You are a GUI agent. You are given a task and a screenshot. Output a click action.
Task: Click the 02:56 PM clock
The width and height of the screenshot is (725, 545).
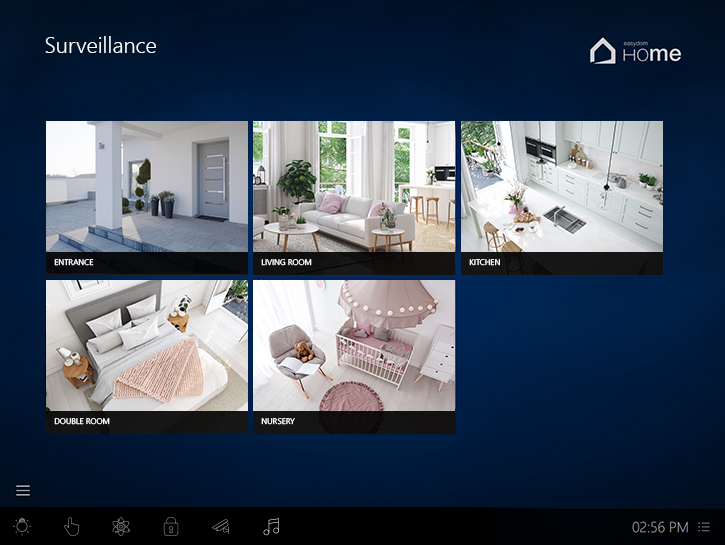[660, 527]
